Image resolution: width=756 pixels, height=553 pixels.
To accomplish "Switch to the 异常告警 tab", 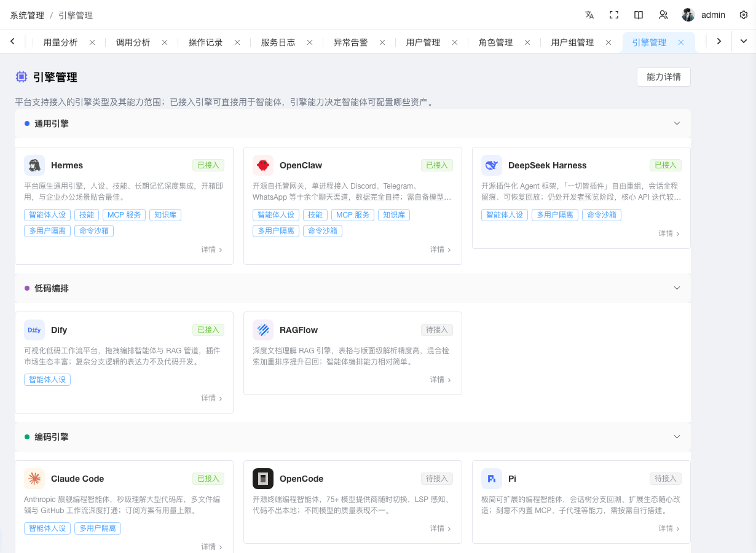I will [350, 42].
